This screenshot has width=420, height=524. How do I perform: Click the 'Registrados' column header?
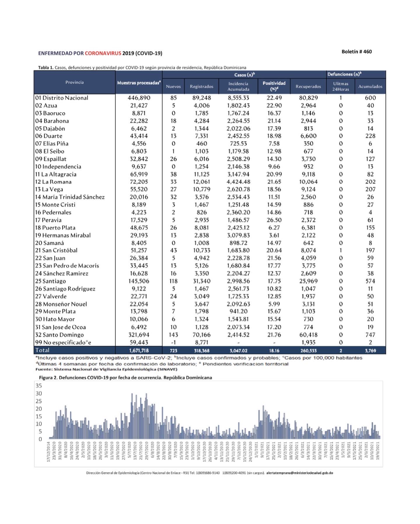pyautogui.click(x=202, y=86)
